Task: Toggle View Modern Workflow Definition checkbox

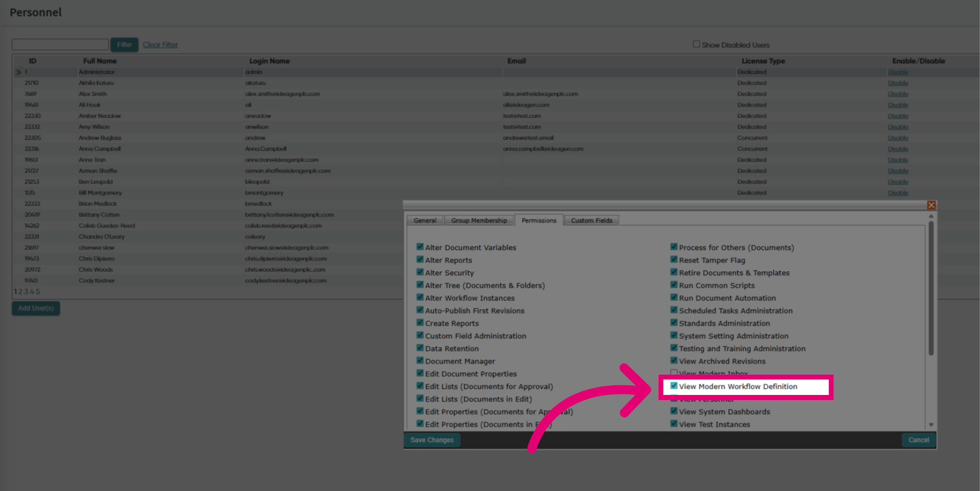Action: (x=674, y=386)
